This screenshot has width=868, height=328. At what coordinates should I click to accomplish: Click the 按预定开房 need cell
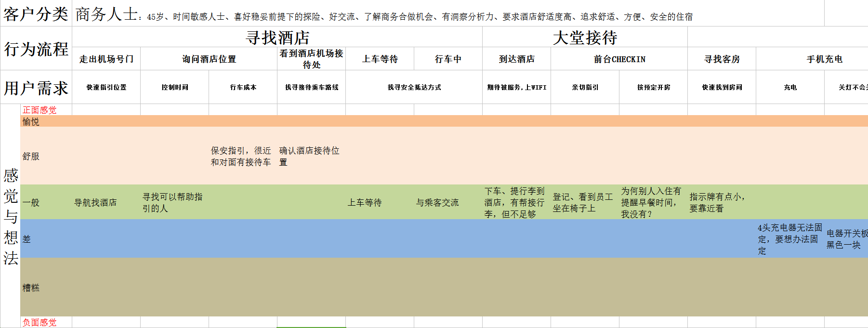653,87
